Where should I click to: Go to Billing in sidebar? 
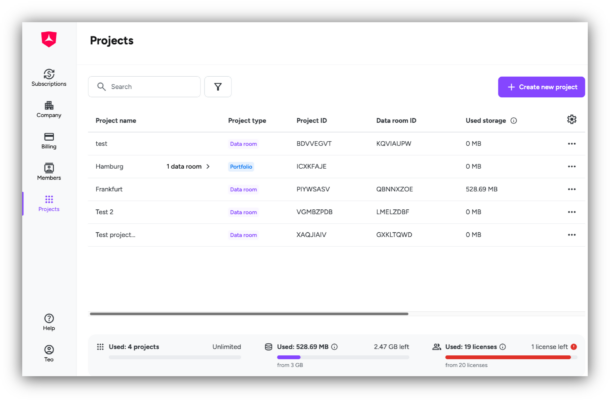[x=49, y=140]
